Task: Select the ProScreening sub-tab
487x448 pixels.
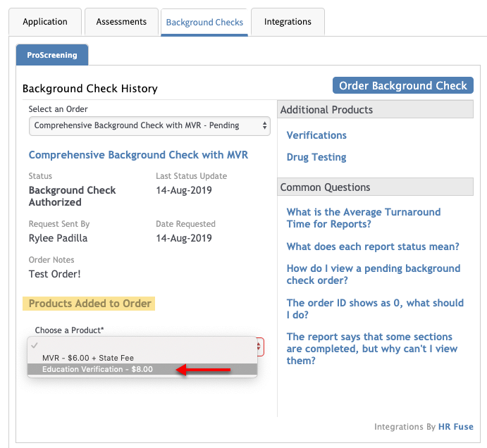Action: click(x=52, y=55)
